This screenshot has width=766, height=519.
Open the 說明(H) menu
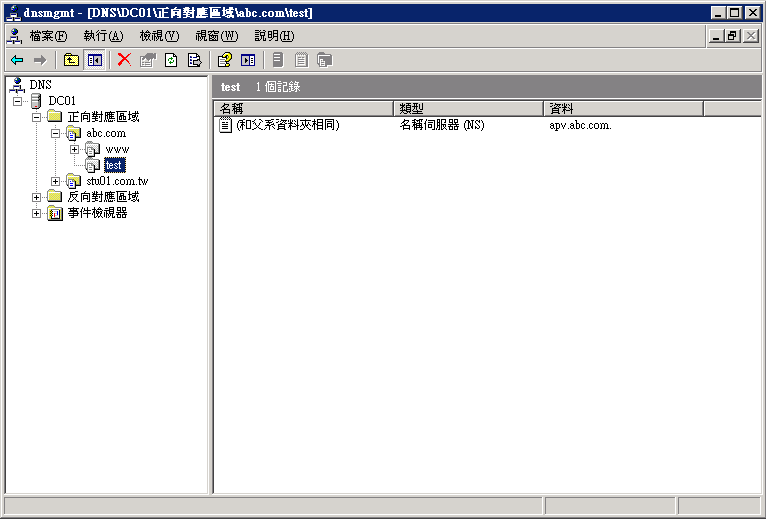point(274,36)
